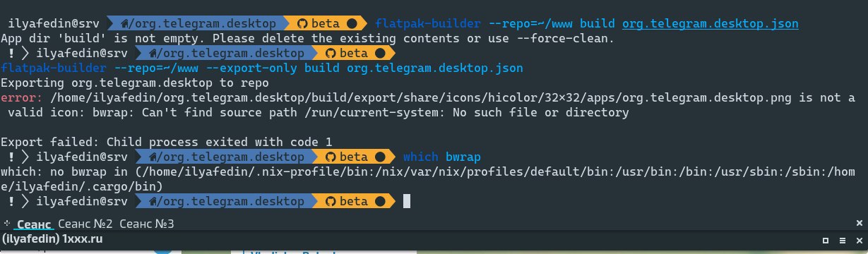Click the GitHub icon in first prompt's beta segment
Screen dimensions: 868x254
point(329,23)
